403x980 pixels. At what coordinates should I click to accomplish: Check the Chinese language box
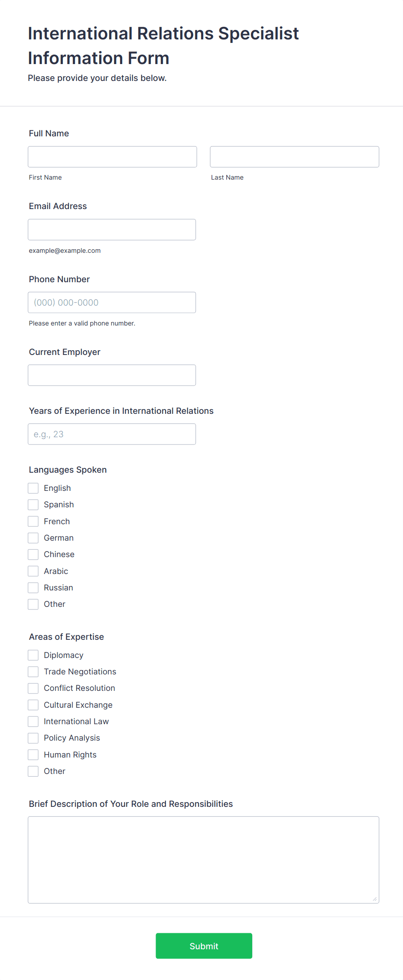click(33, 554)
